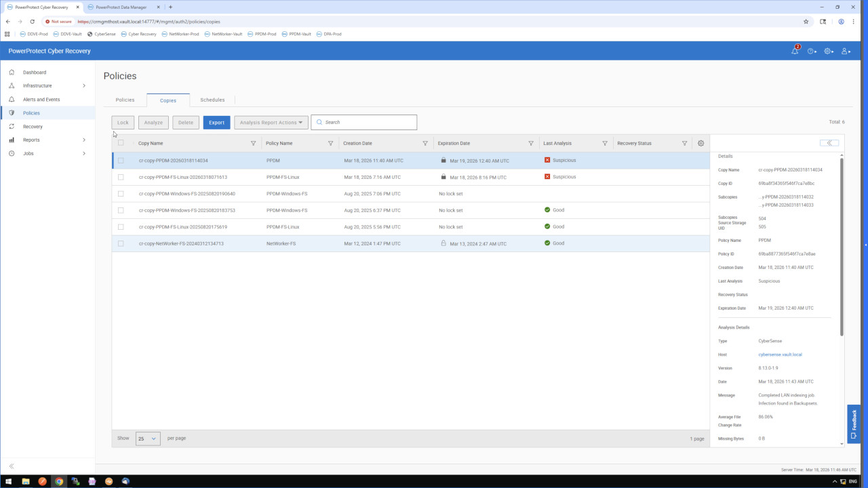Click the Jobs clock icon in the sidebar
The height and width of the screenshot is (488, 868).
coord(12,154)
